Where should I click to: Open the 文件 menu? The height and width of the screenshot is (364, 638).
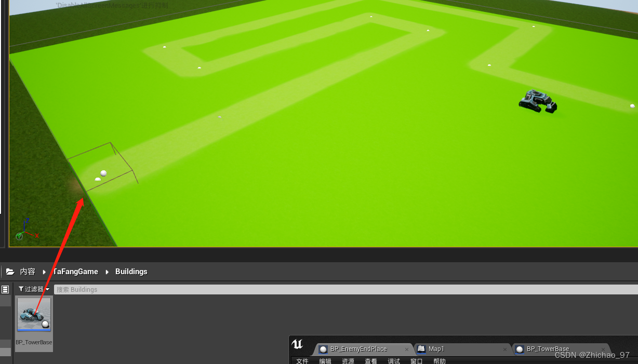[x=302, y=361]
